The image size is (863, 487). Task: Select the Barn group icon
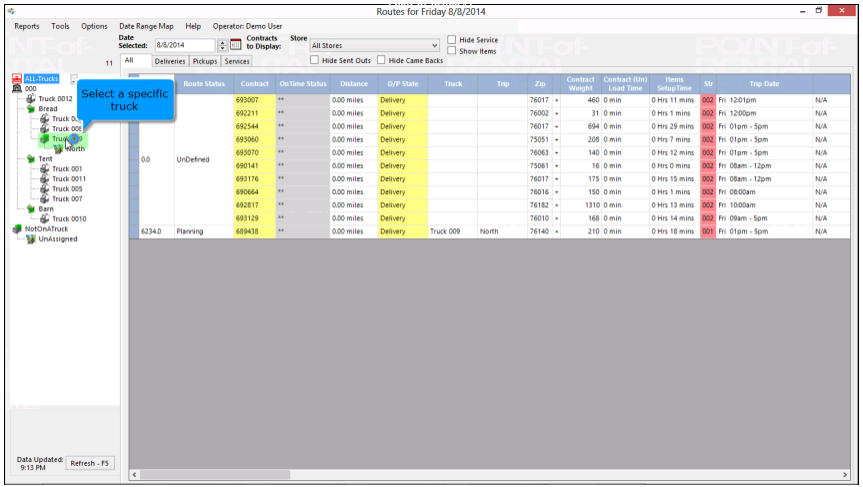[31, 209]
